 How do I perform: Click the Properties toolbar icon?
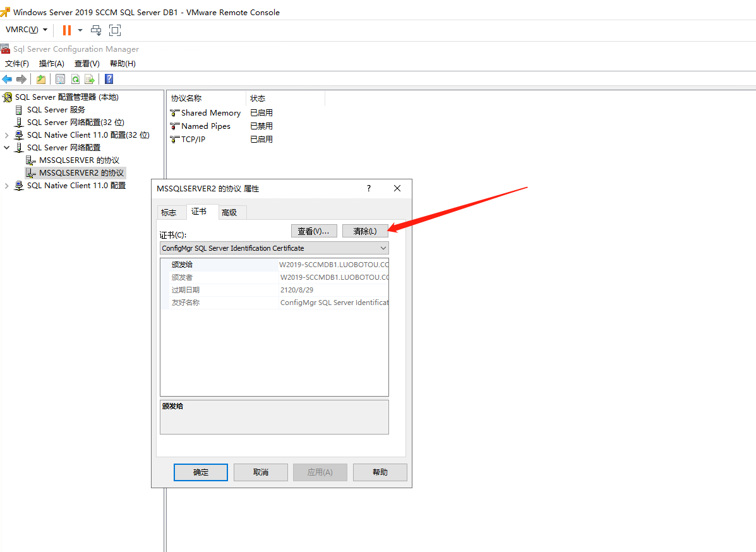click(x=60, y=79)
